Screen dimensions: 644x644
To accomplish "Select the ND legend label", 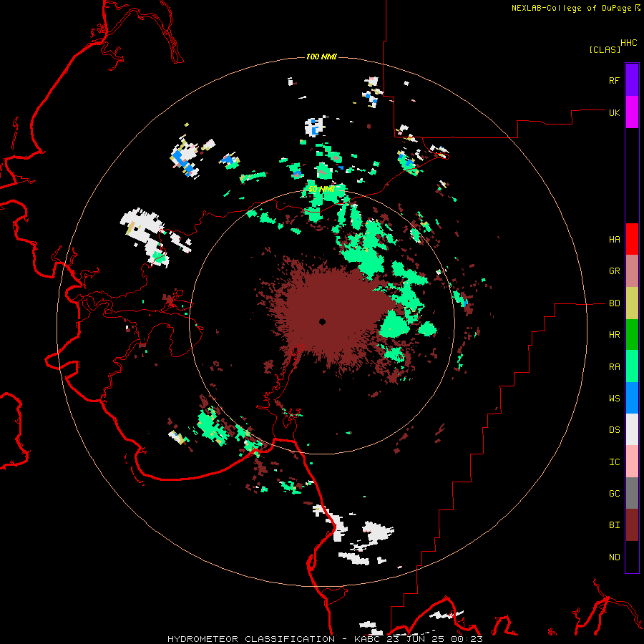I will click(615, 557).
